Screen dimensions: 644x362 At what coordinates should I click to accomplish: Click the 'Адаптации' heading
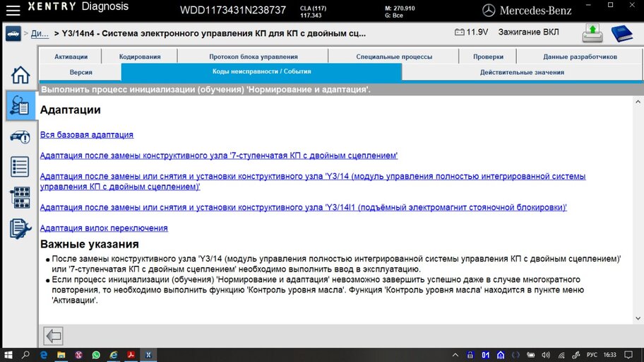pos(70,110)
